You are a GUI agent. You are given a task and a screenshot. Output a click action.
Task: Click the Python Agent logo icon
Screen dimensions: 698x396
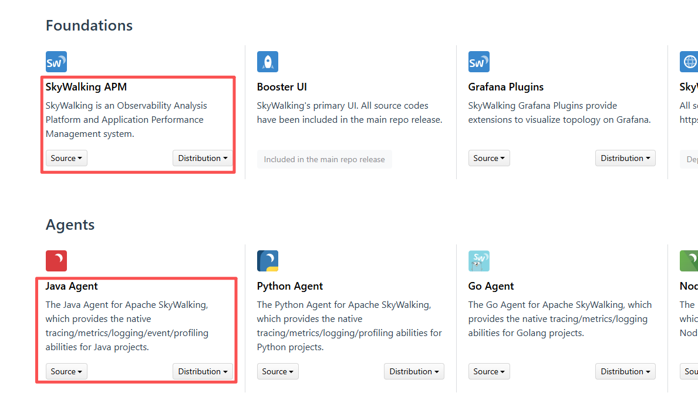(268, 261)
